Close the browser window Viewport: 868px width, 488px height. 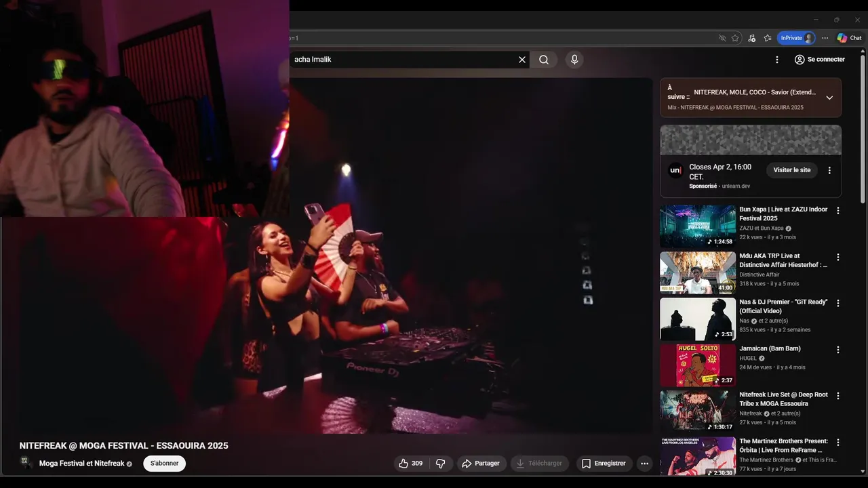[x=857, y=20]
